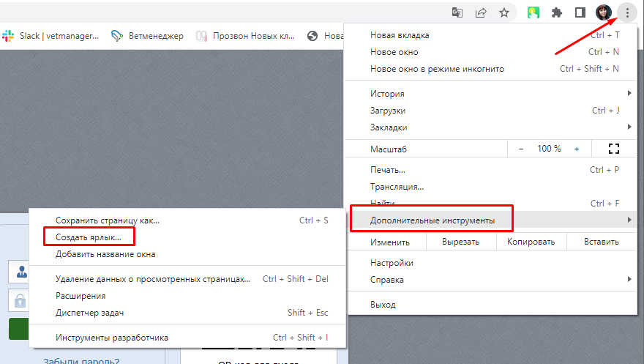Image resolution: width=644 pixels, height=364 pixels.
Task: Open the Прозвон Новых кл... bookmark
Action: coord(246,36)
